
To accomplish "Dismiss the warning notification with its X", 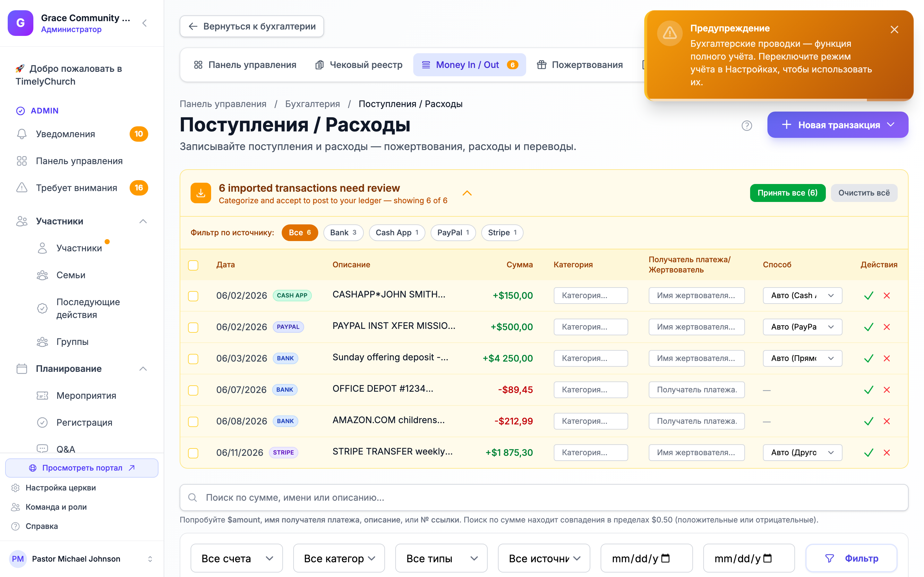I will tap(894, 29).
